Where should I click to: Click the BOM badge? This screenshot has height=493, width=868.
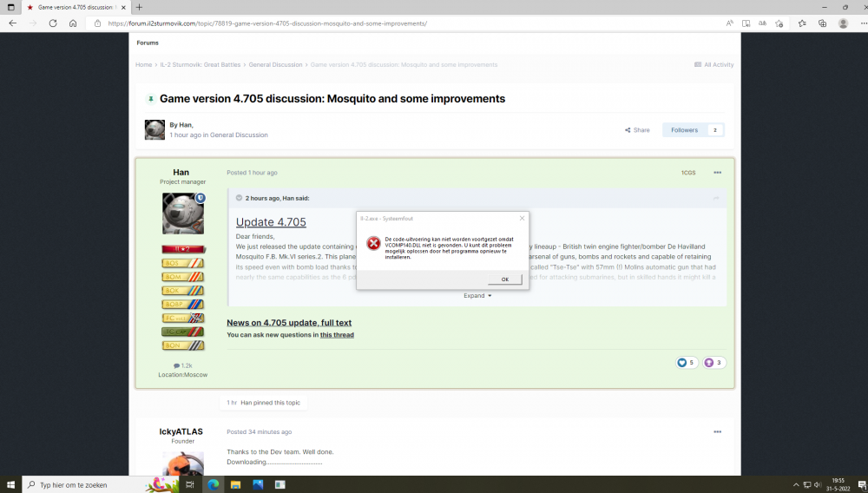182,277
